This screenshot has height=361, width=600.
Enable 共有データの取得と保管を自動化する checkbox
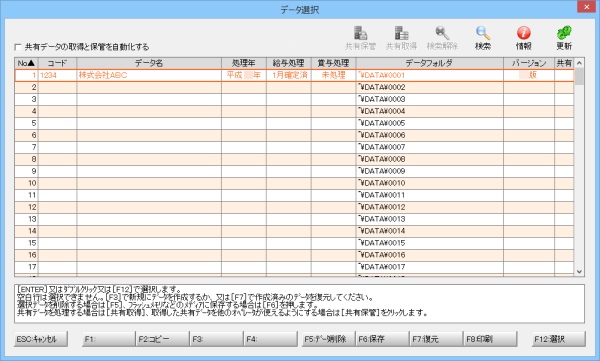tap(18, 47)
